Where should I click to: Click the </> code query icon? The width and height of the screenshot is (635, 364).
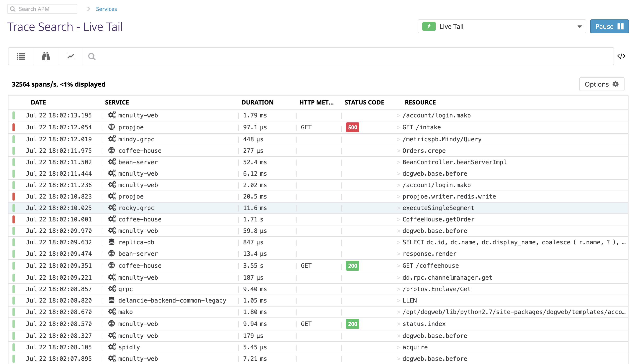click(x=622, y=56)
